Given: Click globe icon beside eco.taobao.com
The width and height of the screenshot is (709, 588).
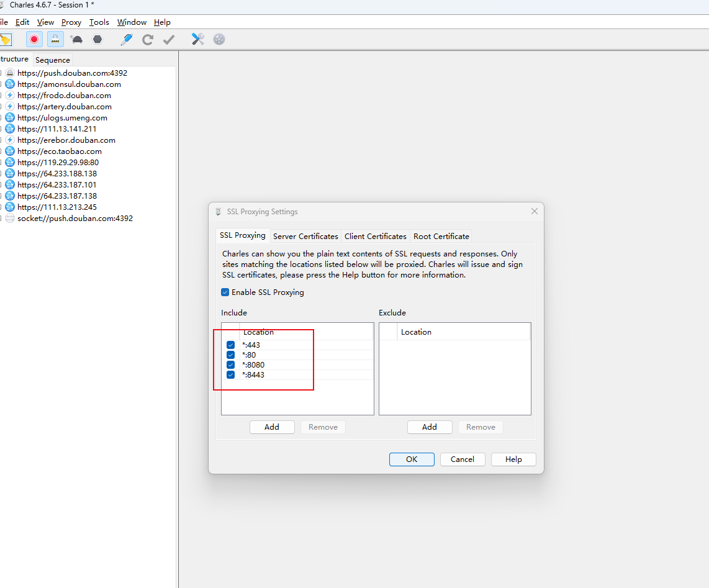Looking at the screenshot, I should tap(10, 151).
